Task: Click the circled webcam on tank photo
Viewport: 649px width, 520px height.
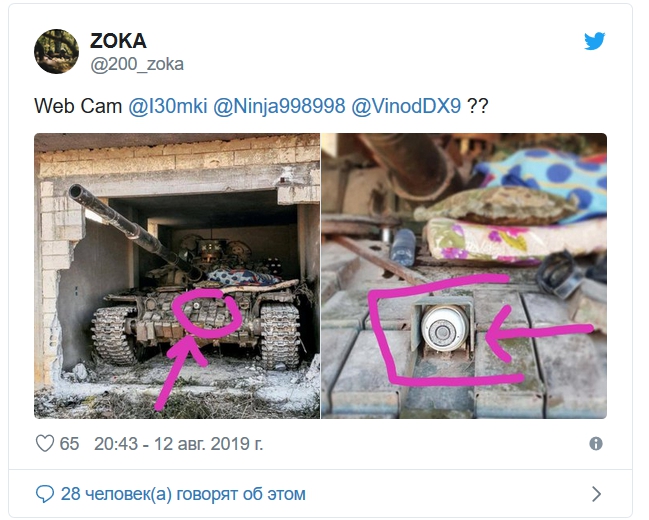Action: (x=197, y=306)
